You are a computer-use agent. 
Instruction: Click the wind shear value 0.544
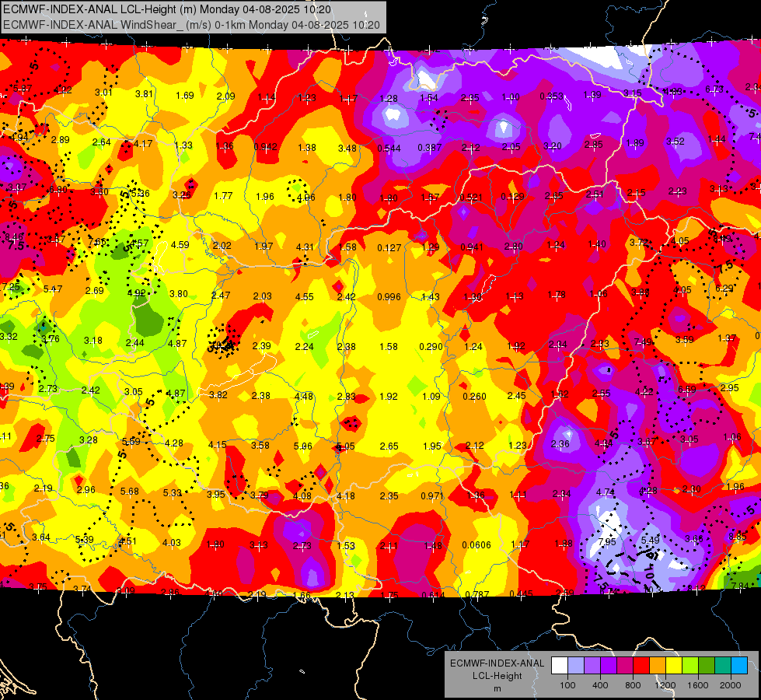389,148
